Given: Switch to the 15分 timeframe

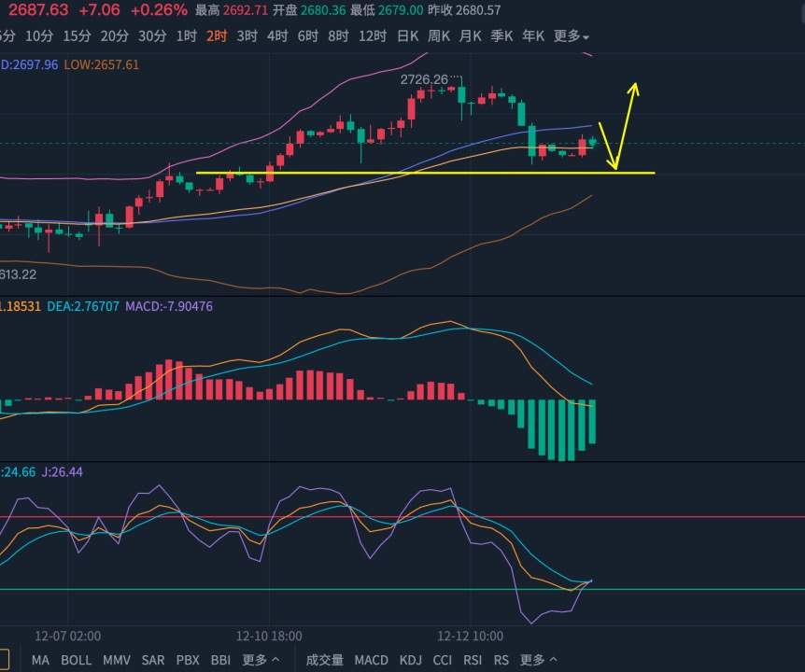Looking at the screenshot, I should 77,35.
